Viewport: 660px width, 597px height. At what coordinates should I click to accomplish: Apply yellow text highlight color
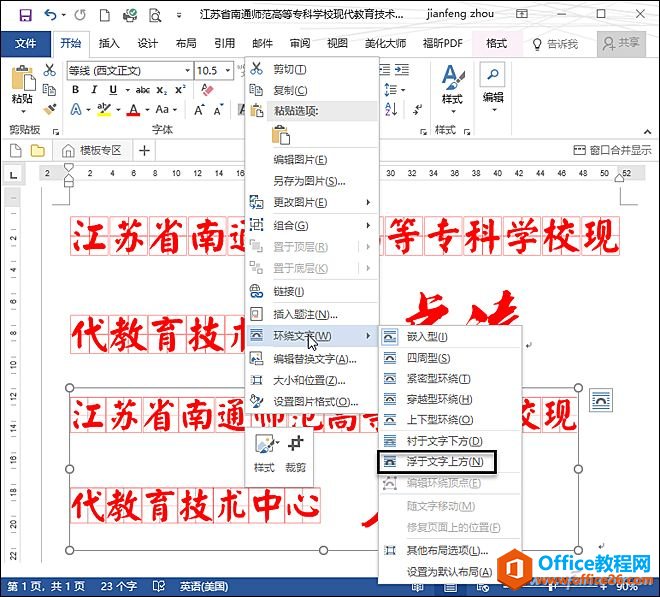tap(104, 110)
